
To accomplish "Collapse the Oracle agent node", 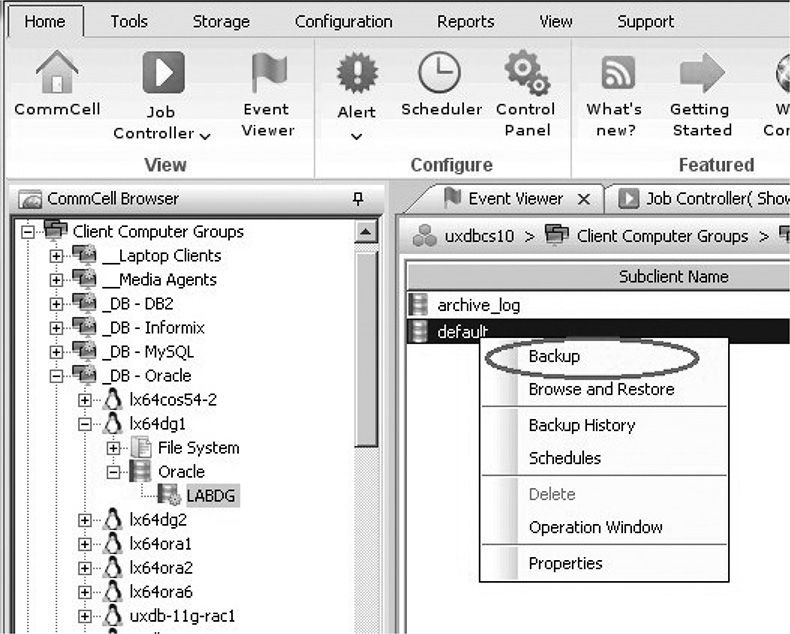I will coord(113,472).
